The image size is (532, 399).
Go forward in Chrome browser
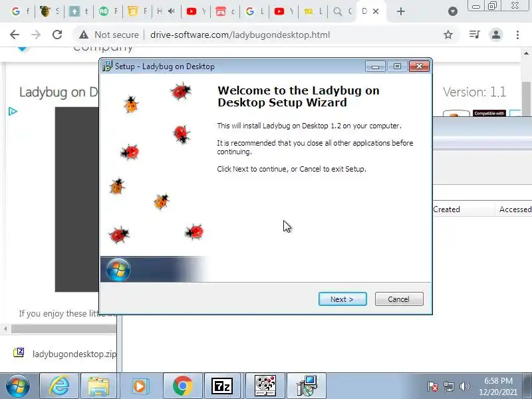coord(36,35)
